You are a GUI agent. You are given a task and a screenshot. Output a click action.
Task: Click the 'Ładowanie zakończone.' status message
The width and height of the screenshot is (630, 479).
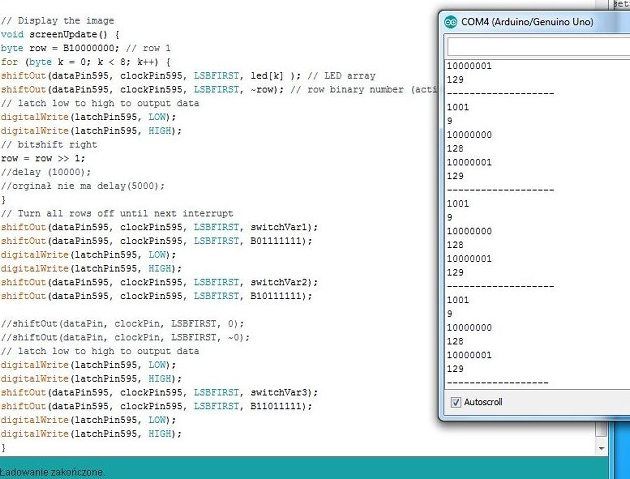(53, 471)
